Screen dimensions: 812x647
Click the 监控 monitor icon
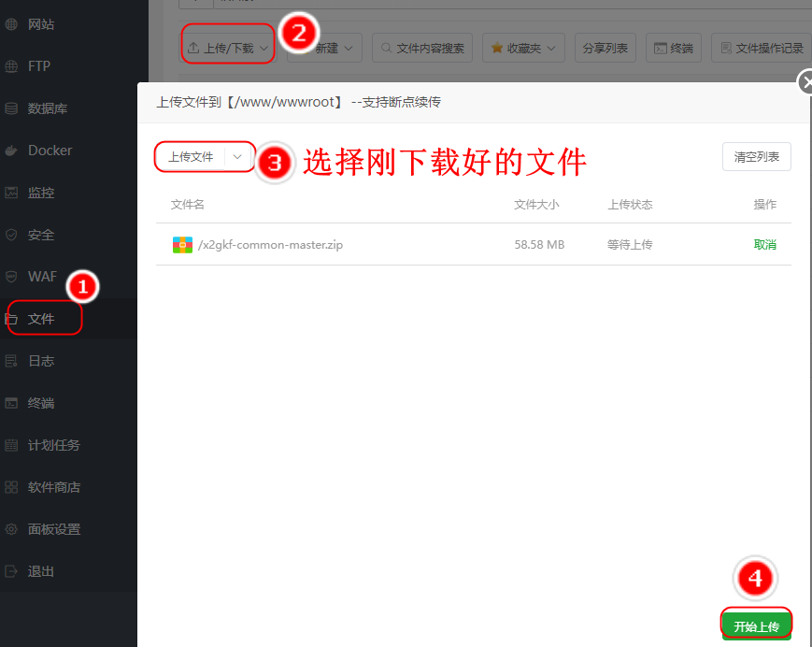pos(11,193)
